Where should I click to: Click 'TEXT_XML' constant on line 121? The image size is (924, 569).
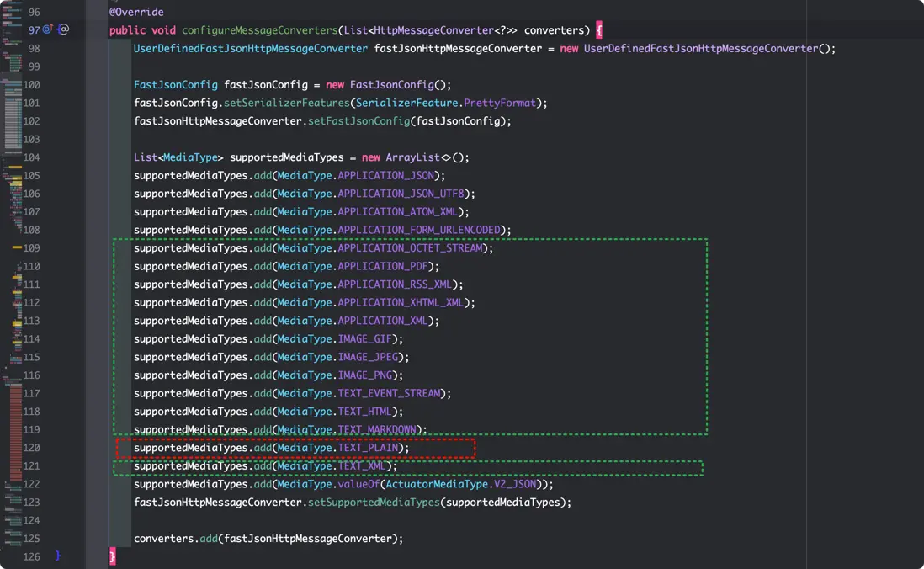[x=362, y=465]
